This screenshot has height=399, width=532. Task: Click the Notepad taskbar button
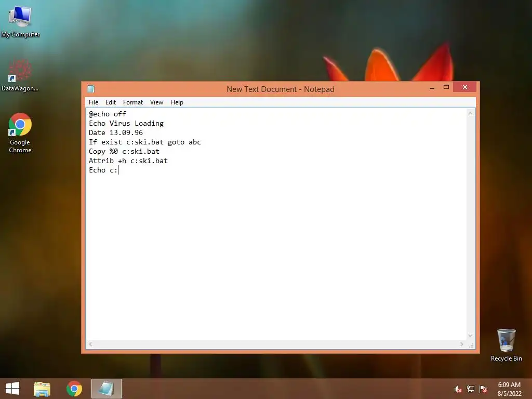(106, 389)
